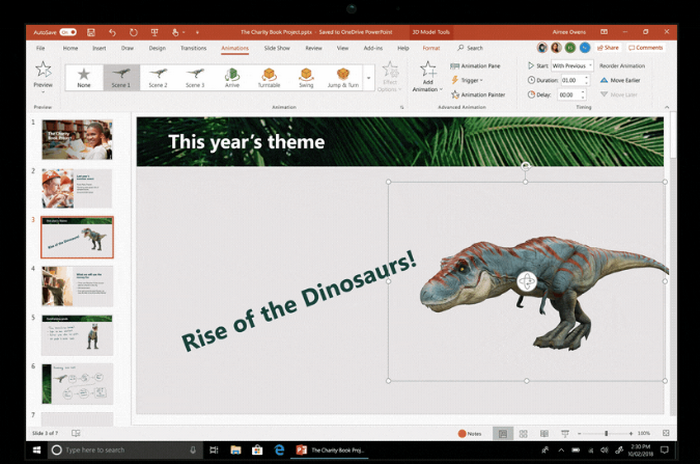Screen dimensions: 700x464
Task: Click the rotation handle above the 3D model
Action: tap(526, 166)
